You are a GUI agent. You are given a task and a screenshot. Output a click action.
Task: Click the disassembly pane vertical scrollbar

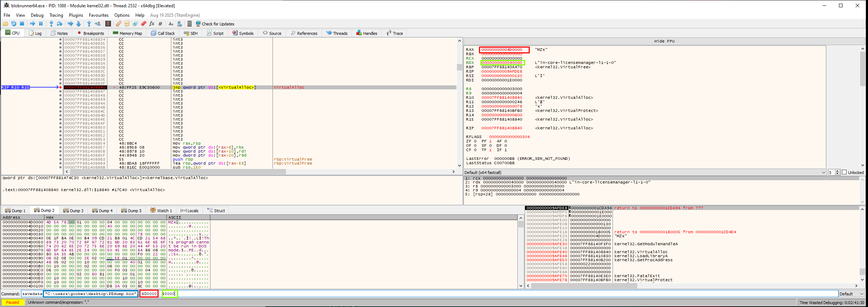(459, 103)
